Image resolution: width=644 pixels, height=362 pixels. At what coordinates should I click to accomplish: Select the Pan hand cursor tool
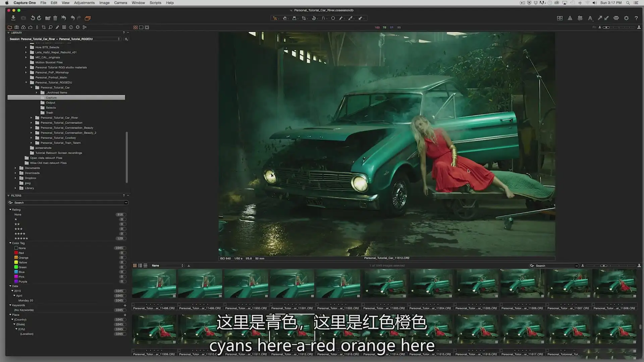coord(284,18)
